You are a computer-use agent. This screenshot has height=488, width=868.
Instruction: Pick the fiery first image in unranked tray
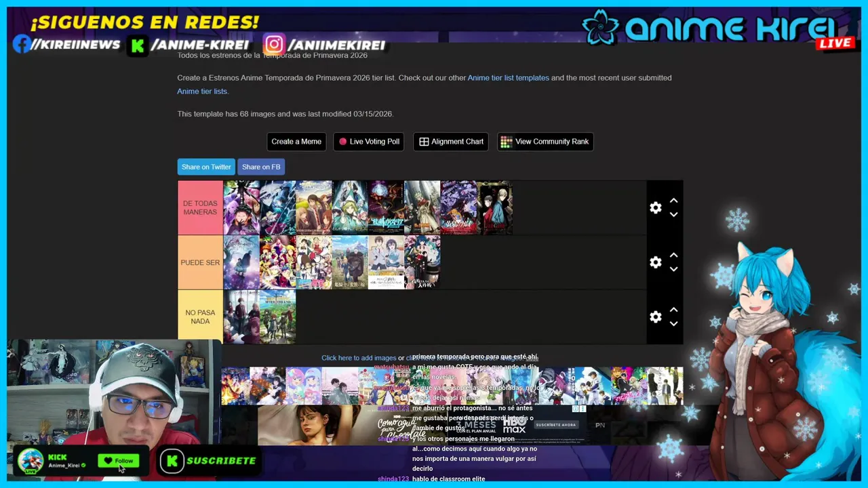point(235,386)
